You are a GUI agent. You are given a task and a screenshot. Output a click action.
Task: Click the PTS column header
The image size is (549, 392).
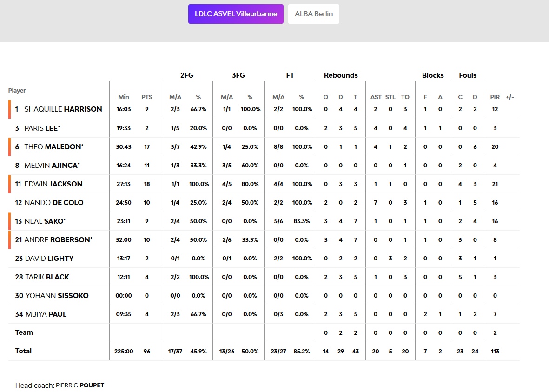coord(147,97)
